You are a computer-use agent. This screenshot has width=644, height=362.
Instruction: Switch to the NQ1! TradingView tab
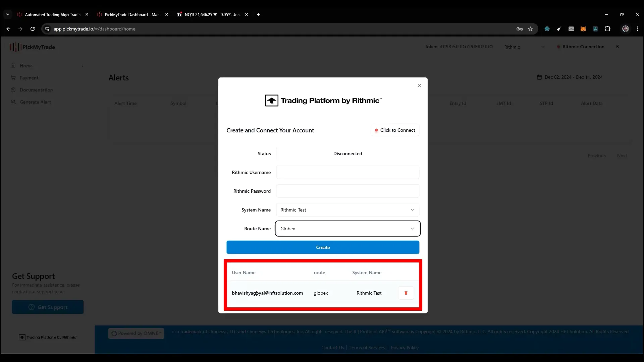pos(212,14)
